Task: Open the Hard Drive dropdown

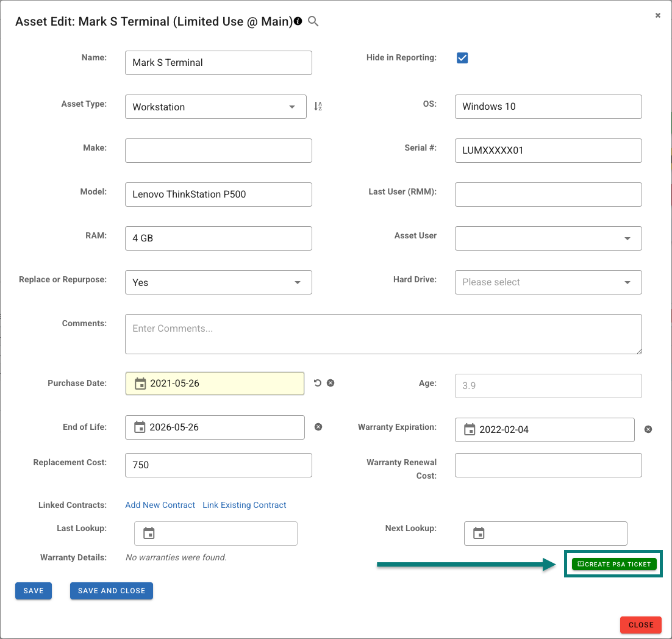Action: pyautogui.click(x=548, y=282)
